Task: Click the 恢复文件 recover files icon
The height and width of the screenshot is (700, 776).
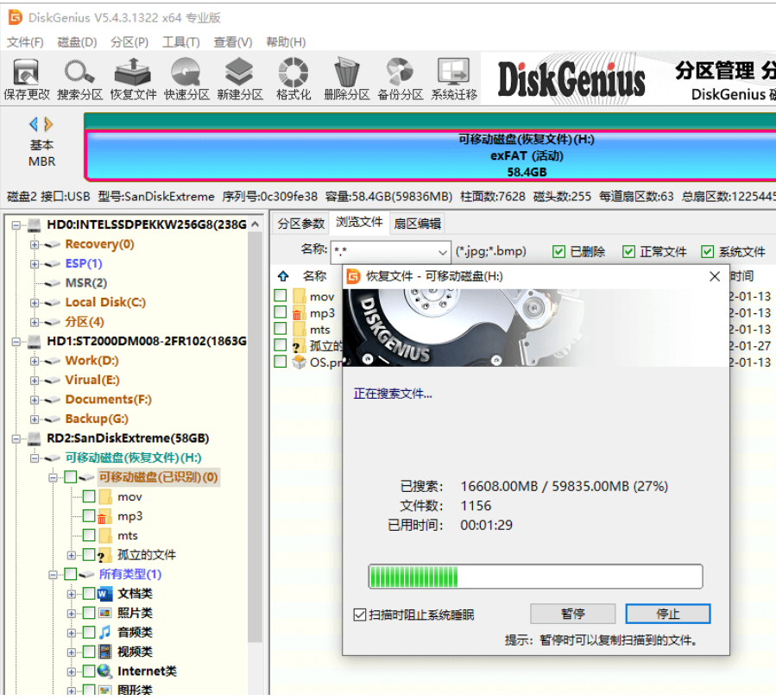Action: point(134,79)
